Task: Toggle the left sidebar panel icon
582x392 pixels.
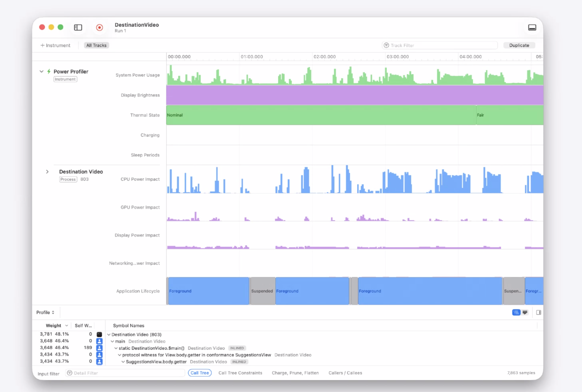Action: pos(78,27)
